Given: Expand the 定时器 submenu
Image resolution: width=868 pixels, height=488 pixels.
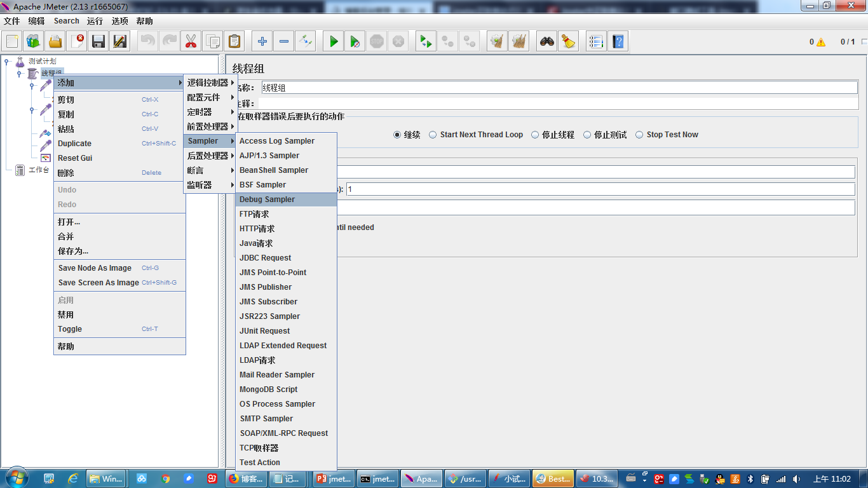Looking at the screenshot, I should [210, 112].
